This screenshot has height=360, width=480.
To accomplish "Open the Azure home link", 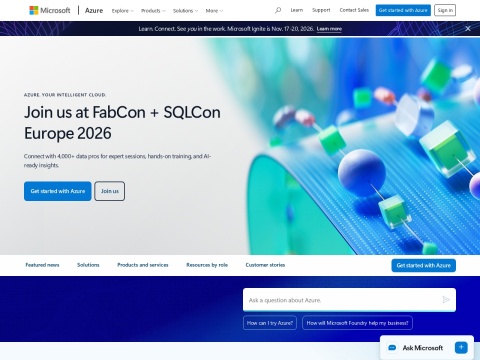I will 94,10.
